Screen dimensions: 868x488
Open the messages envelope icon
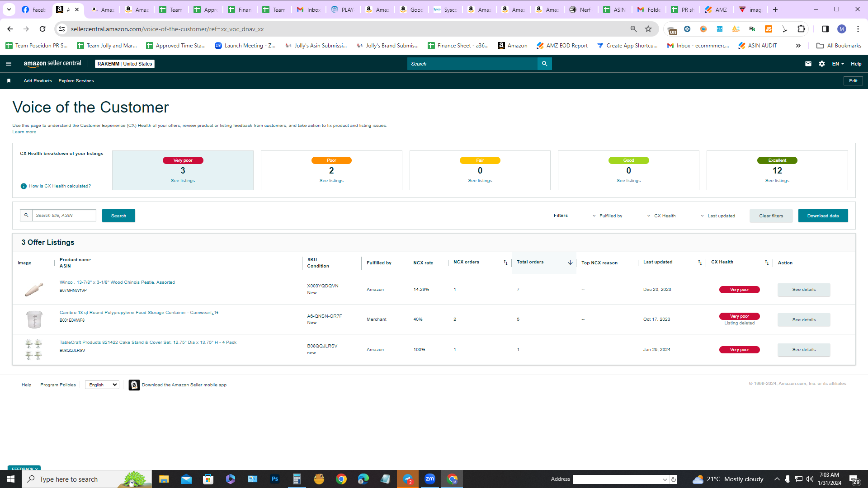point(808,64)
